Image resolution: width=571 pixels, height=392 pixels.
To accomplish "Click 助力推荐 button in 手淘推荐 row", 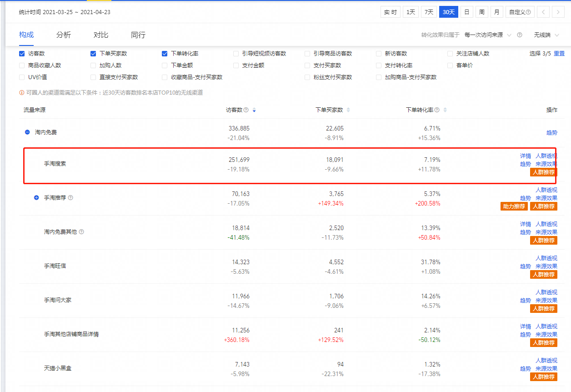I will [514, 206].
